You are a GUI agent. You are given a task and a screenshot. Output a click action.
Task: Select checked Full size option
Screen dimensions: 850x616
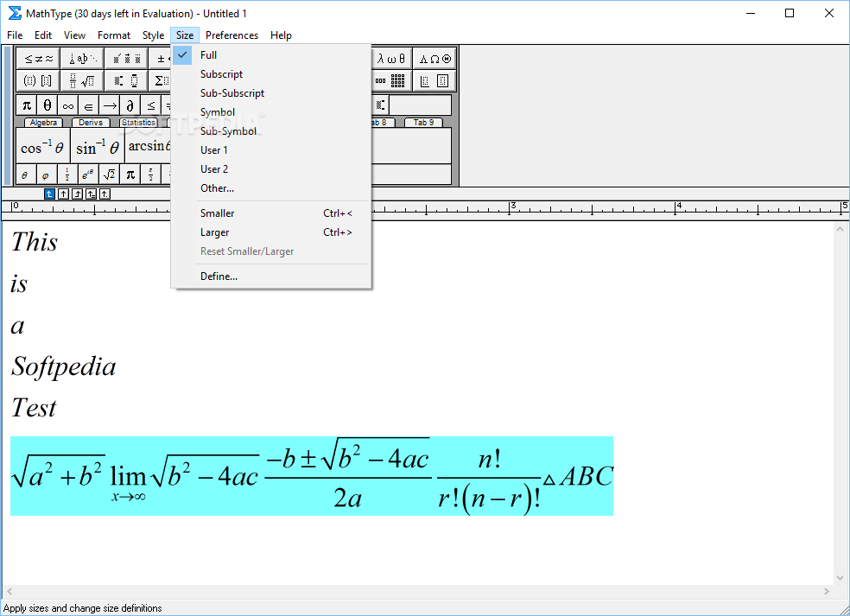click(271, 54)
